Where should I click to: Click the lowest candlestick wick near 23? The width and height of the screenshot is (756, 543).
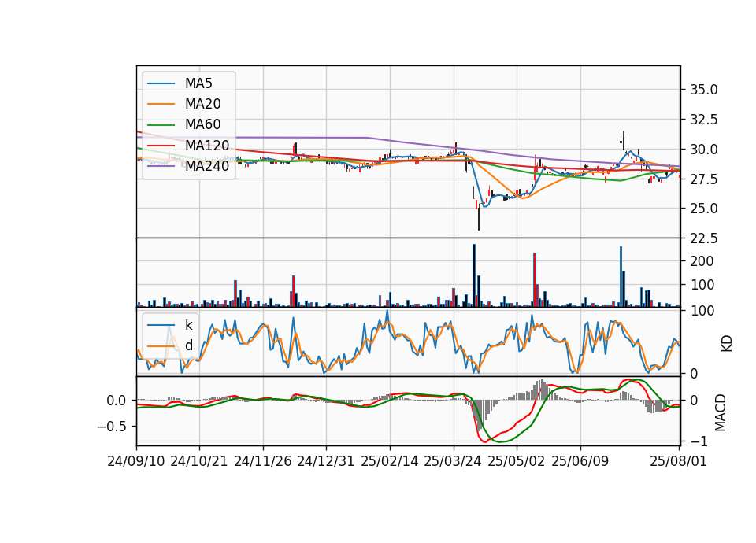pyautogui.click(x=479, y=220)
